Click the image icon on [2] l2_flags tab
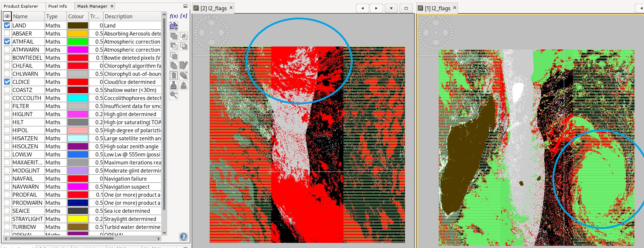Image resolution: width=644 pixels, height=248 pixels. point(196,8)
